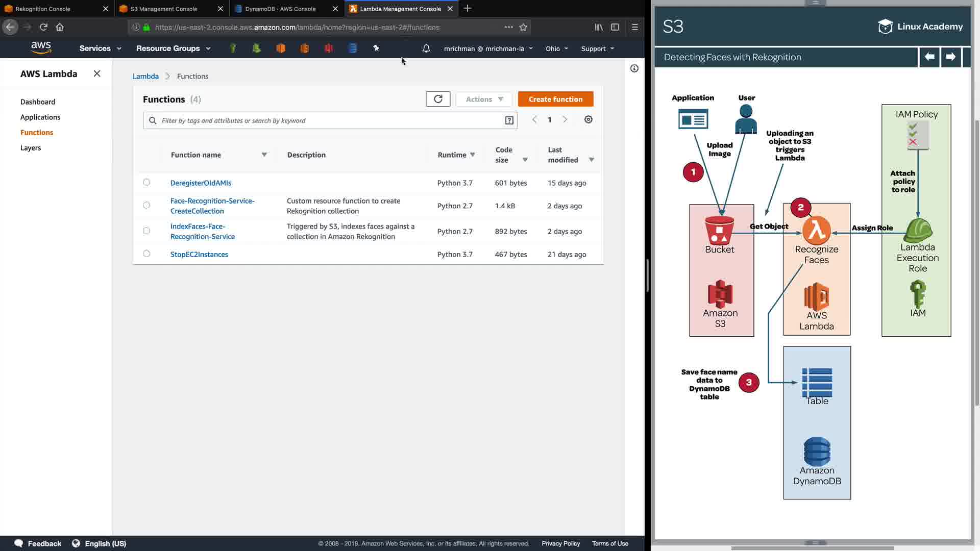
Task: Expand the Services menu
Action: 100,48
